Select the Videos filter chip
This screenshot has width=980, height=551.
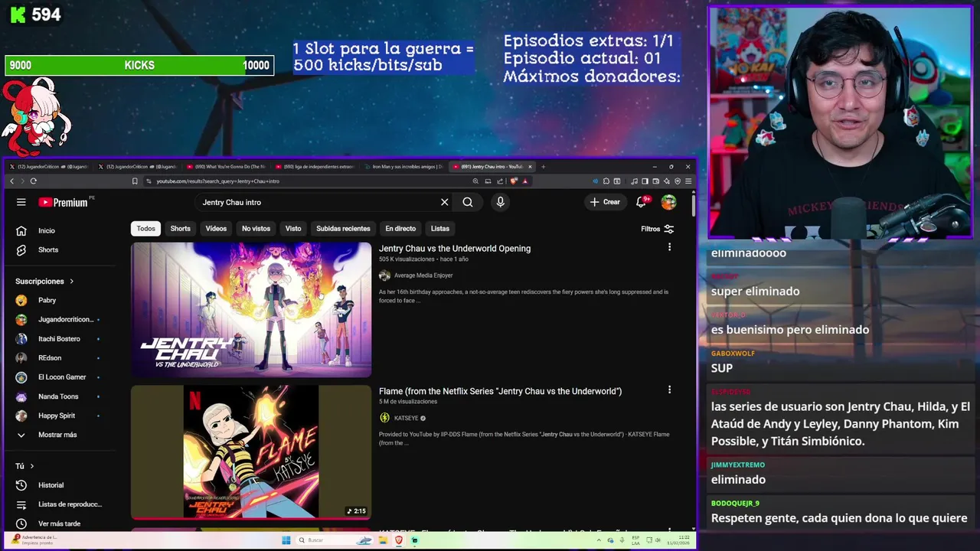216,229
